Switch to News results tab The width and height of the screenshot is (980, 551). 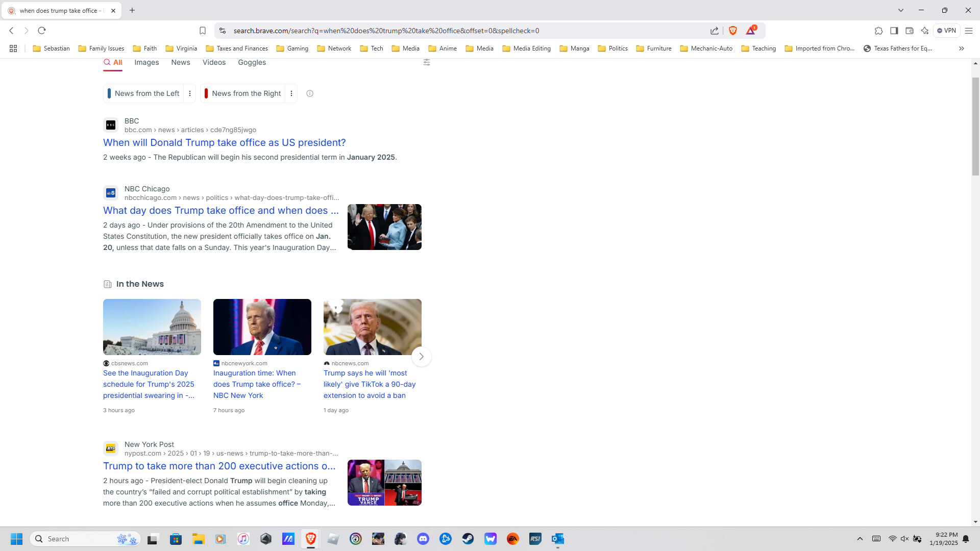pyautogui.click(x=181, y=62)
